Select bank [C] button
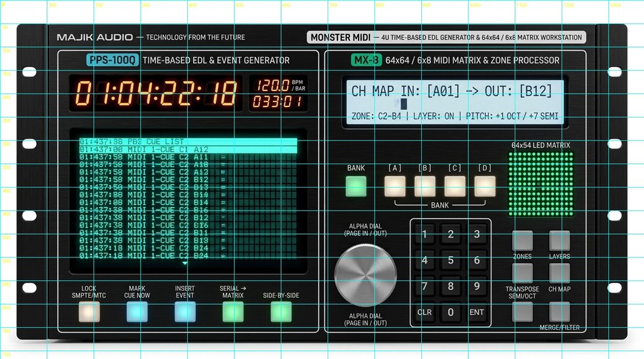644x359 pixels. (x=455, y=186)
